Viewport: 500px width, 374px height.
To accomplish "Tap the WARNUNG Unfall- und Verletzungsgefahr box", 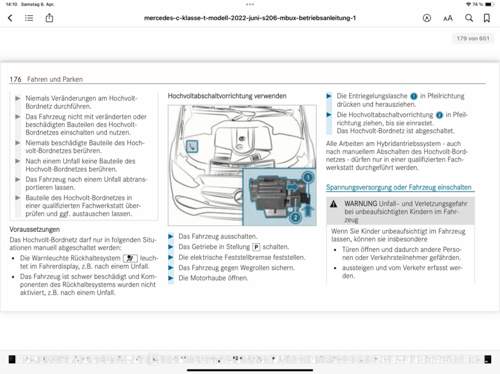I will [x=400, y=211].
